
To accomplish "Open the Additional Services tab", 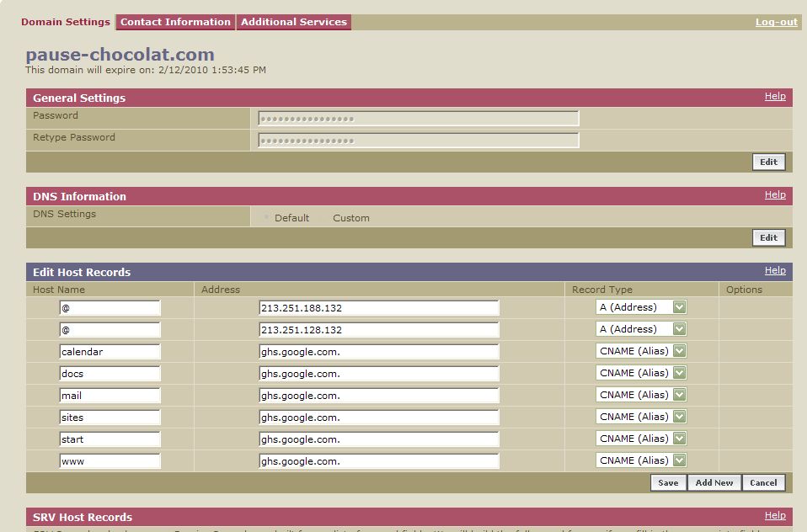I will click(294, 22).
